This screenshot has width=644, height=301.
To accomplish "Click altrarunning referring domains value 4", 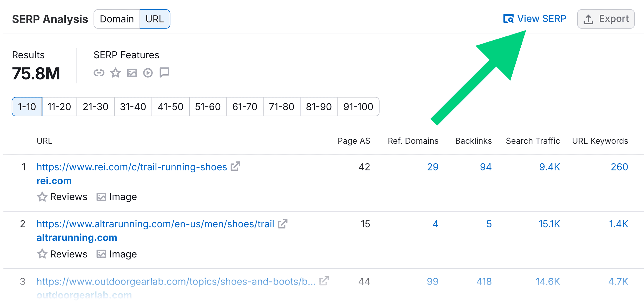I will pos(435,224).
